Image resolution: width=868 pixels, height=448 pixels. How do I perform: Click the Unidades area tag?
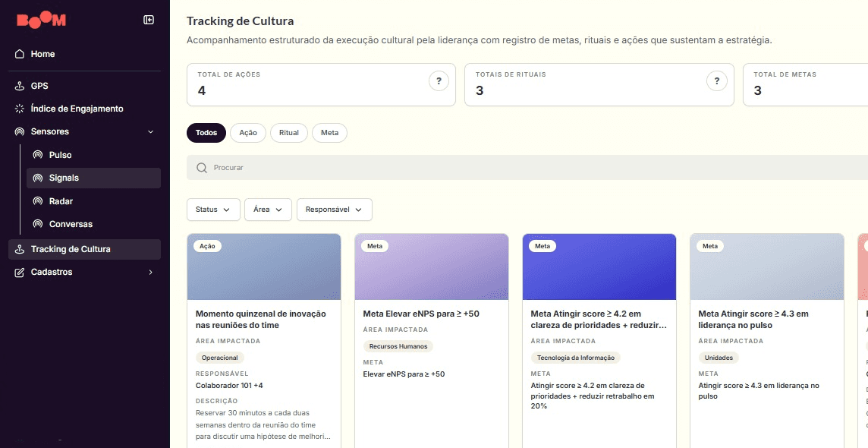coord(719,358)
